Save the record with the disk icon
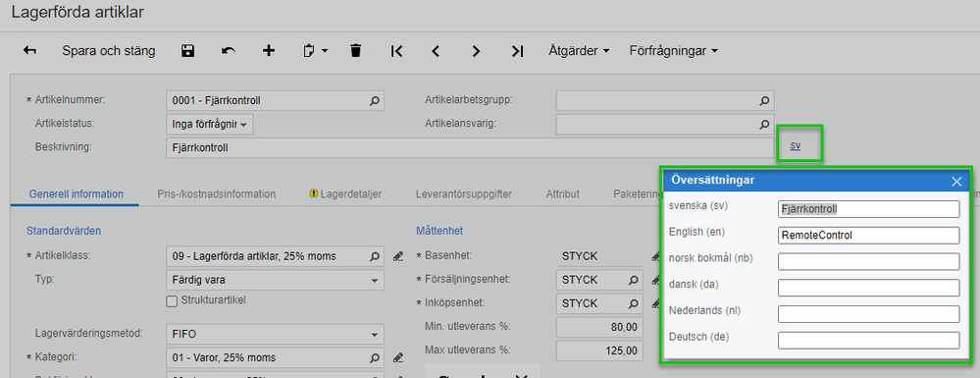This screenshot has width=980, height=378. click(x=186, y=51)
